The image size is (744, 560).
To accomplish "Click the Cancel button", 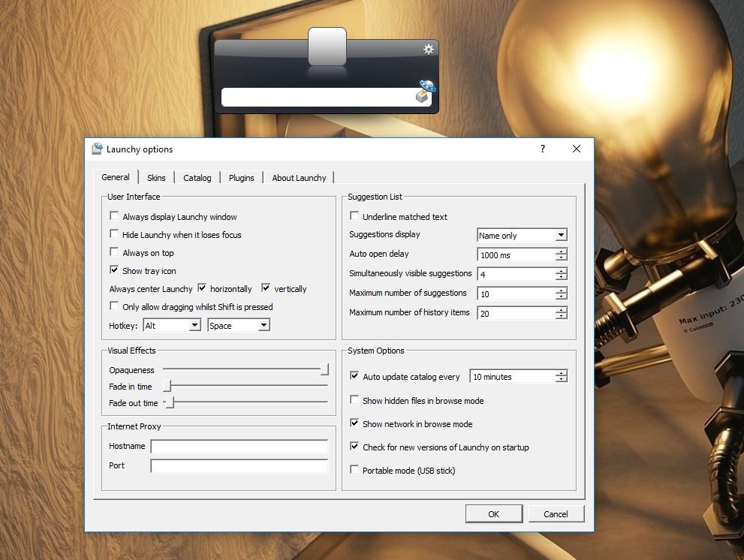I will coord(556,514).
